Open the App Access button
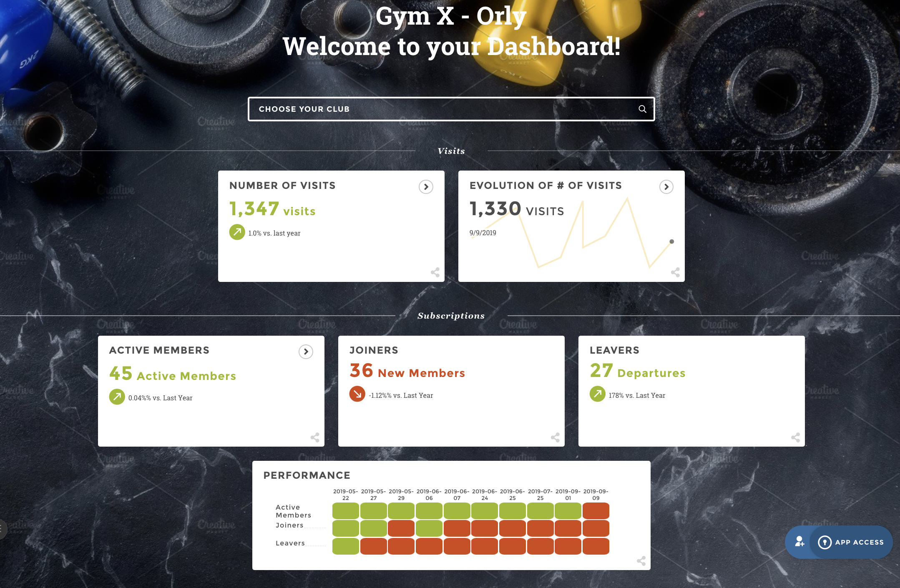Image resolution: width=900 pixels, height=588 pixels. [x=852, y=542]
